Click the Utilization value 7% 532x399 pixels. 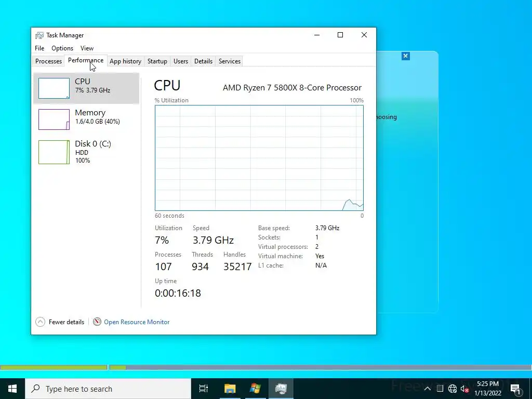[162, 240]
